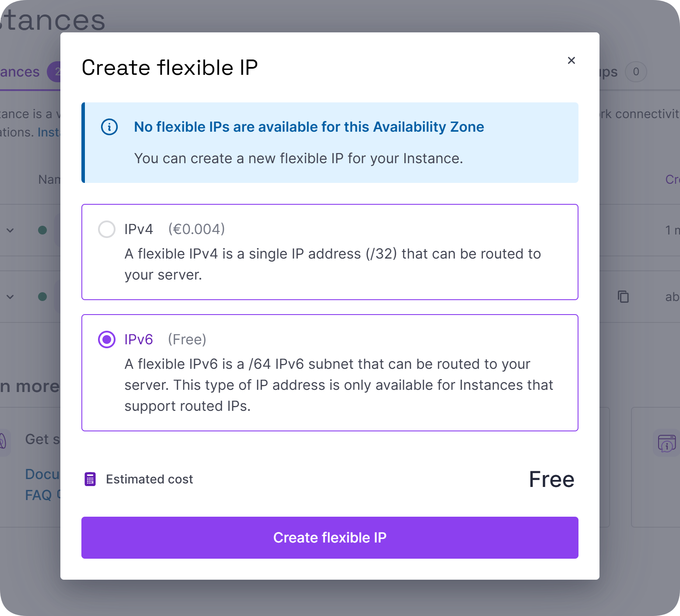Choose the IPv6 (Free) option card
The width and height of the screenshot is (680, 616).
click(x=330, y=373)
